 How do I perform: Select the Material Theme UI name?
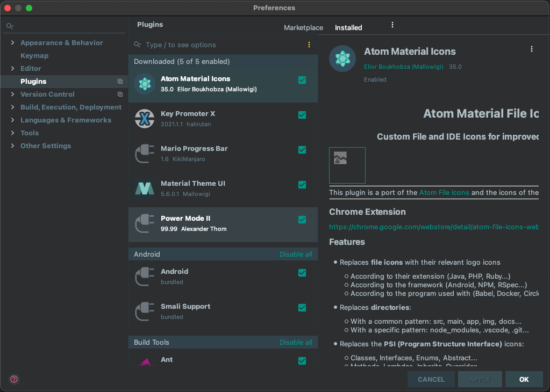pyautogui.click(x=193, y=184)
